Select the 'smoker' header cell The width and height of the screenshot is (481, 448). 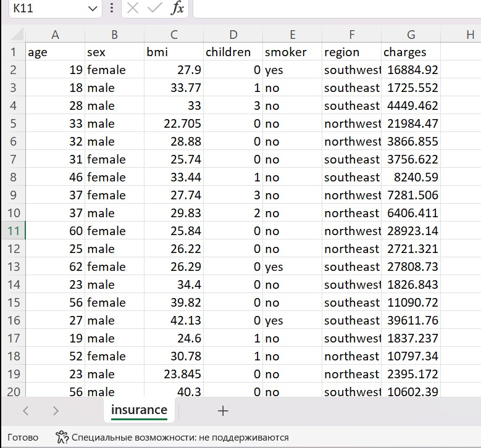292,52
